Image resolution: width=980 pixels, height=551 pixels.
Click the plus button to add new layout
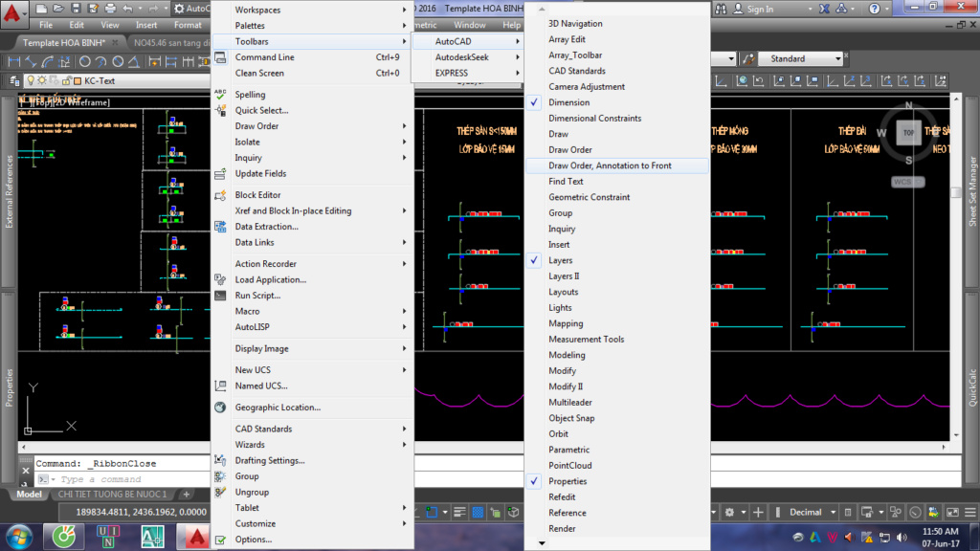click(x=186, y=495)
